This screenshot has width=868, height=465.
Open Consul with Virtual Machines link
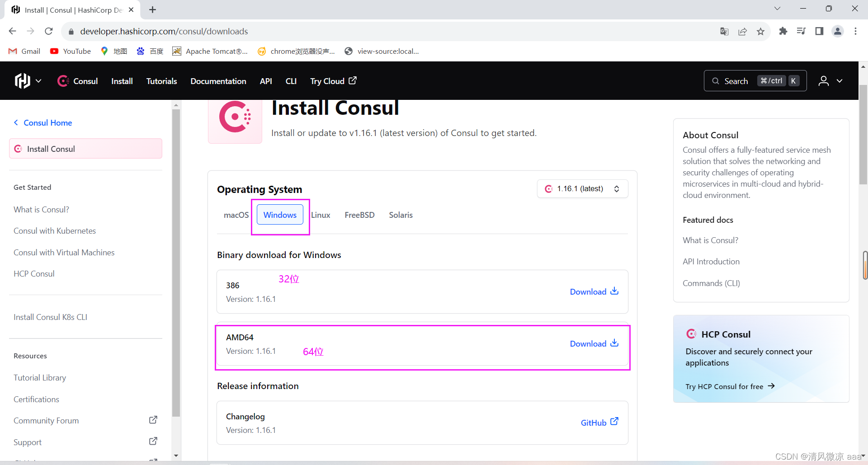(64, 253)
